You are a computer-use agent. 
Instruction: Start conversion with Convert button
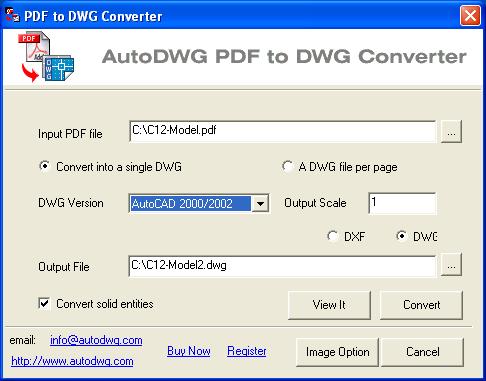[421, 305]
